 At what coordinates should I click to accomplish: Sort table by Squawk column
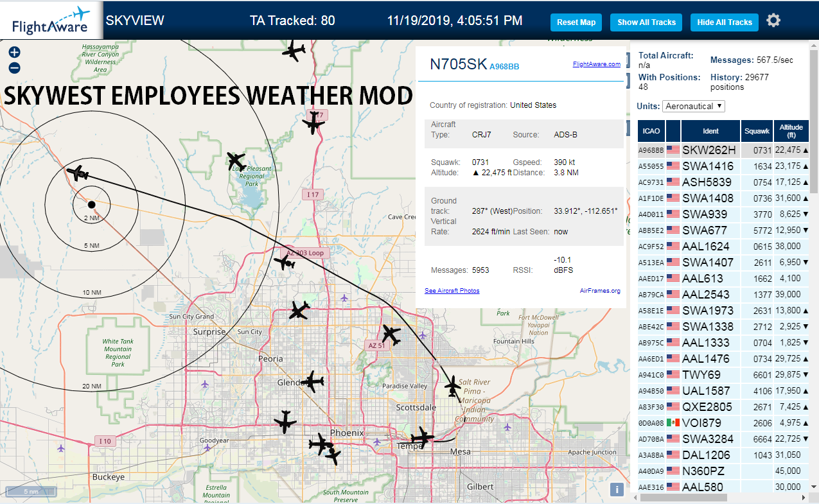pos(757,131)
